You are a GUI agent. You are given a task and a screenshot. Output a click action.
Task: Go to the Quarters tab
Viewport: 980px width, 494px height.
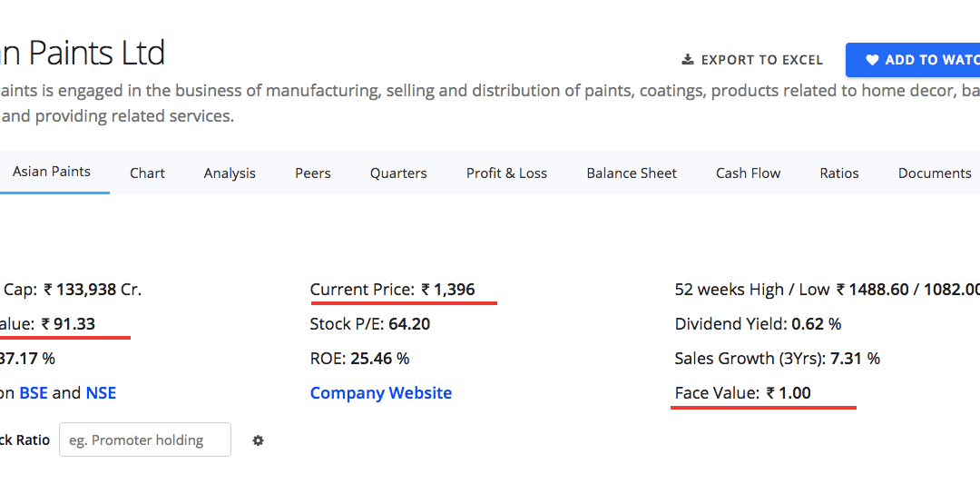(398, 173)
